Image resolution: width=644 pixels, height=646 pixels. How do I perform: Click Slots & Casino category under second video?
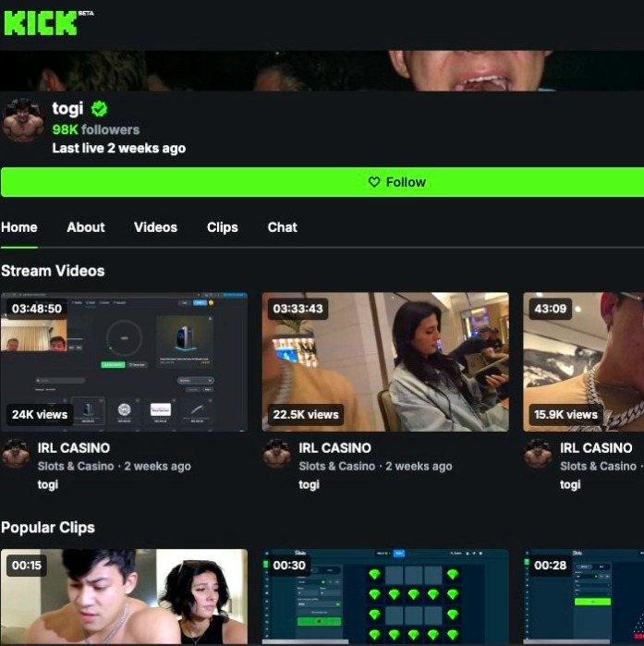tap(337, 467)
